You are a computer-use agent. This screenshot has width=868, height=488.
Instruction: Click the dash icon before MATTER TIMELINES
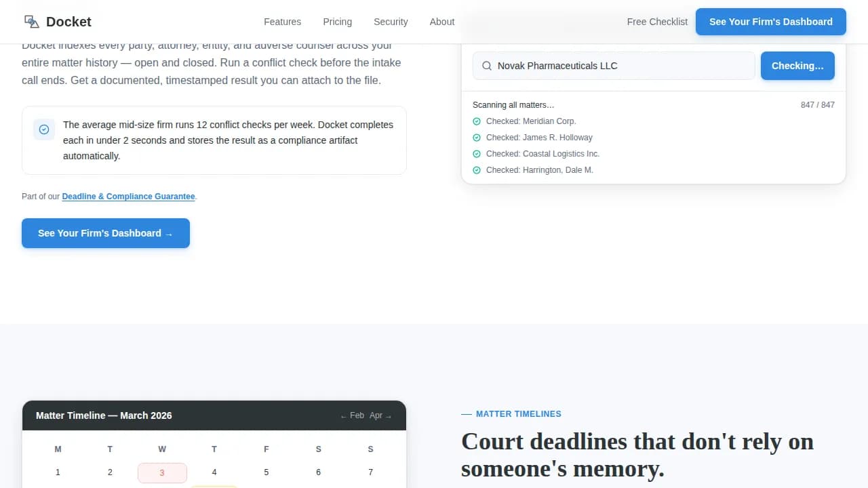click(467, 413)
